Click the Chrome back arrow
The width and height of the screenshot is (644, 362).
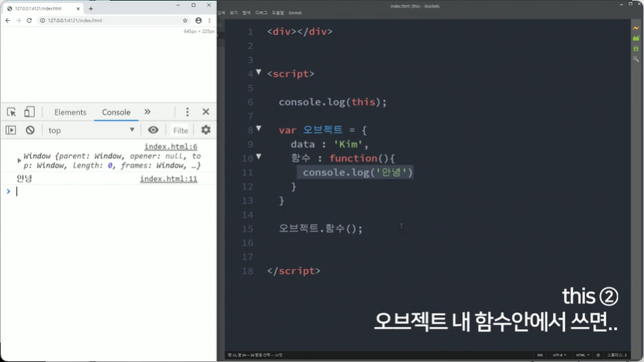pos(7,20)
